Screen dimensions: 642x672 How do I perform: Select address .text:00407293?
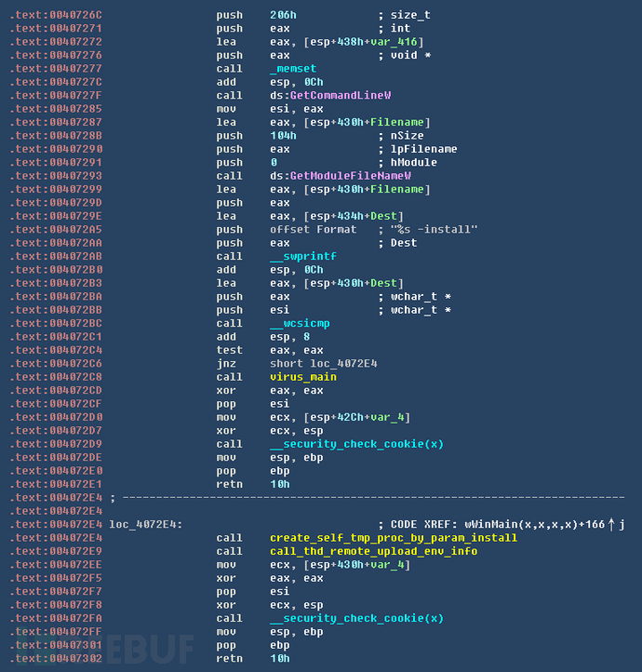pos(56,176)
